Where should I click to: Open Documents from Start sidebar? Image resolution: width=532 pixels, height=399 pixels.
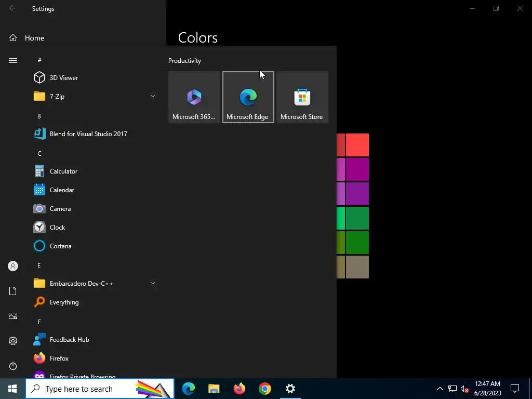point(13,291)
